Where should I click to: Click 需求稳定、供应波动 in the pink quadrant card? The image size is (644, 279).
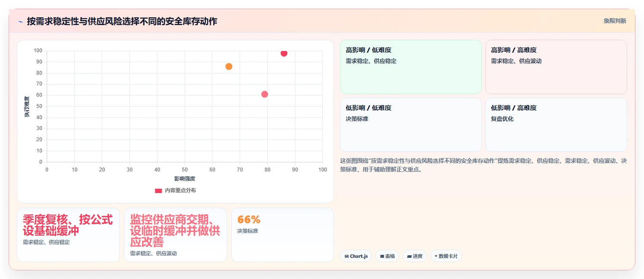pos(516,61)
